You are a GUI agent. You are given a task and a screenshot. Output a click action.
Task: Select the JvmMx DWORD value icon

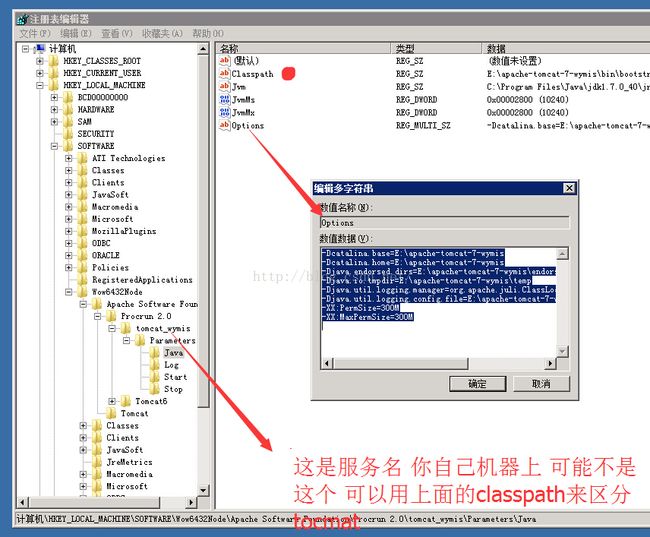(224, 113)
